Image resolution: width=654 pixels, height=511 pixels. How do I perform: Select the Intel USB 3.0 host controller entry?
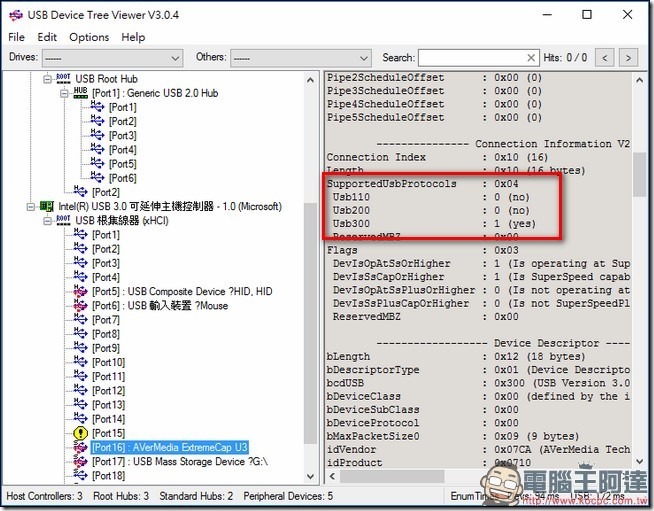tap(170, 206)
